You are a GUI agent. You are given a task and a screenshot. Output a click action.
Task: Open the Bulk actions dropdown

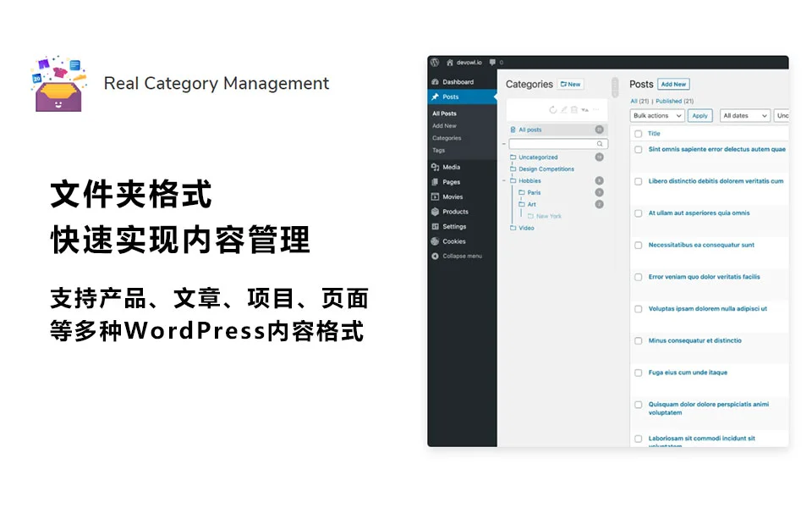[658, 116]
